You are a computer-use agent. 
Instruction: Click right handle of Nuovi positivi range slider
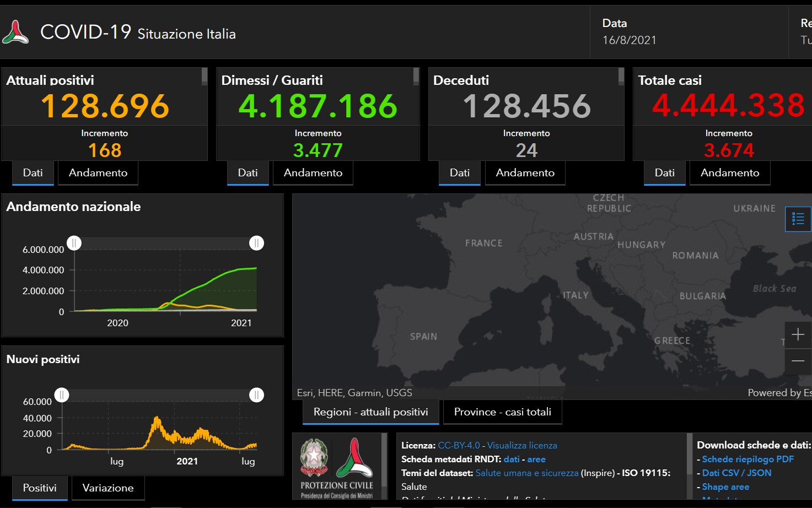pyautogui.click(x=256, y=395)
